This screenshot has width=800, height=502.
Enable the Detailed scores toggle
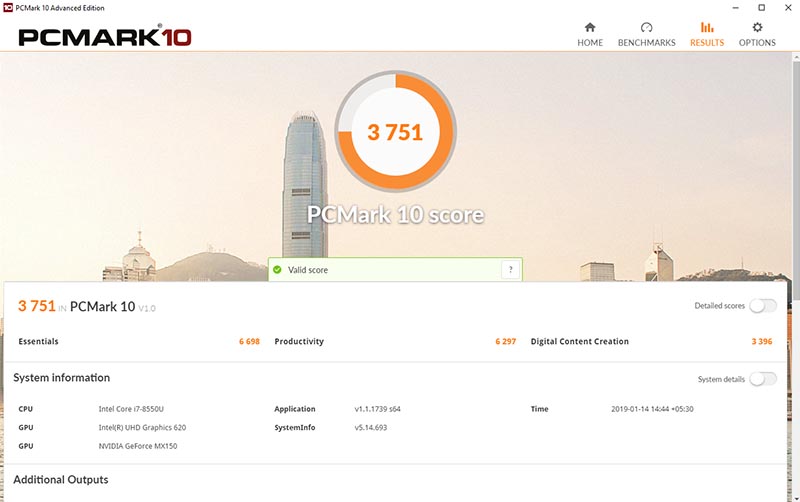tap(763, 306)
